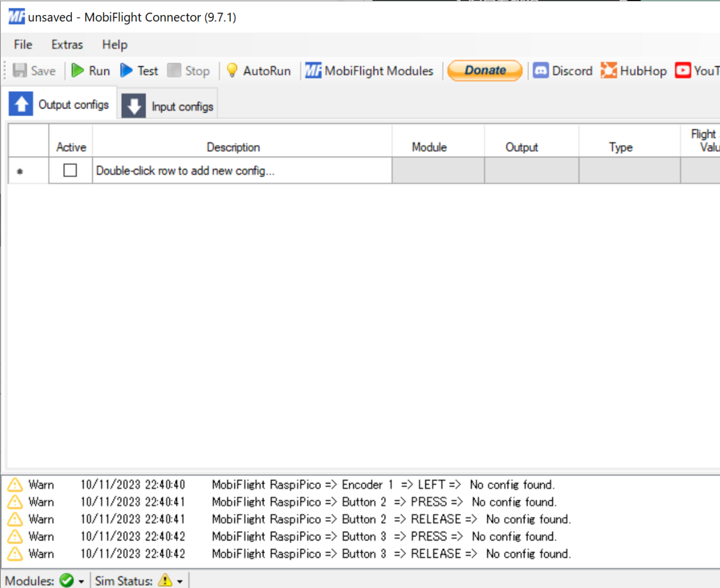Screen dimensions: 720x588
Task: Select log text 'Encoder 1 => LEFT'
Action: (x=394, y=484)
